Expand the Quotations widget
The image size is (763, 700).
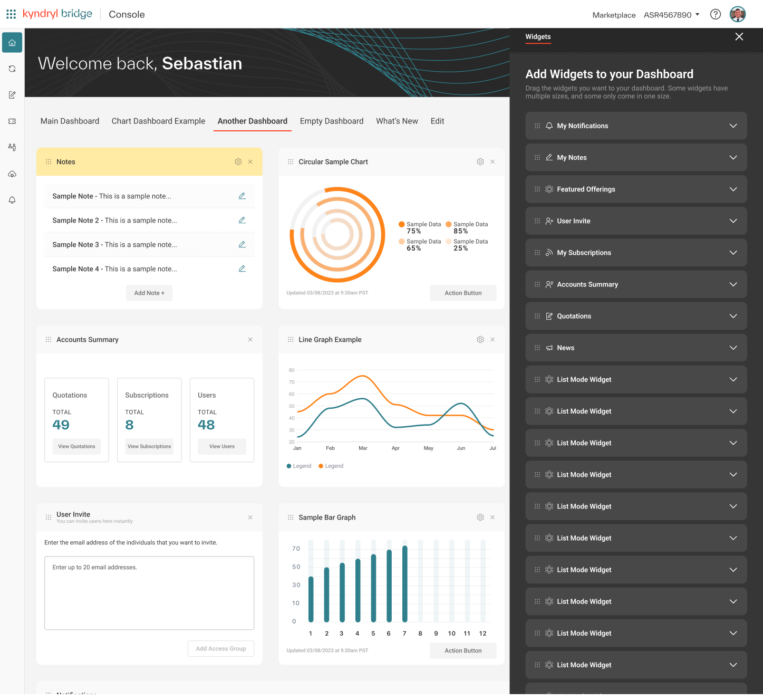pyautogui.click(x=733, y=316)
